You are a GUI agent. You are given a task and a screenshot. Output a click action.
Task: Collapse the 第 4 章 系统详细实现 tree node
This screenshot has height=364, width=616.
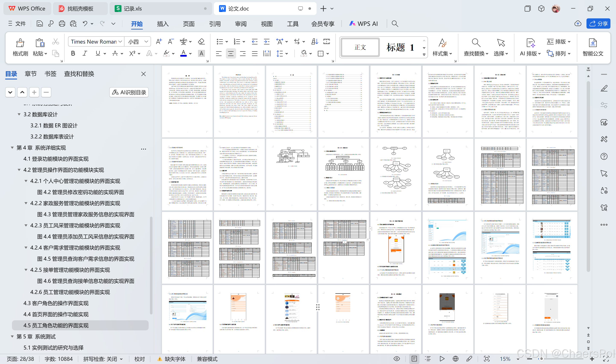(12, 148)
